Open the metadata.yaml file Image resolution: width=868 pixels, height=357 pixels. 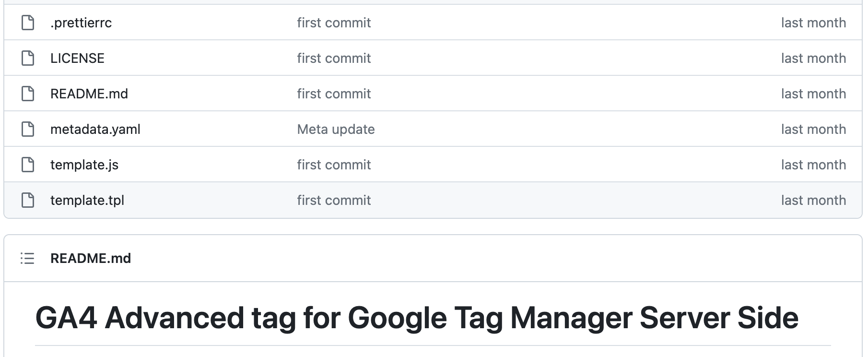[x=95, y=129]
